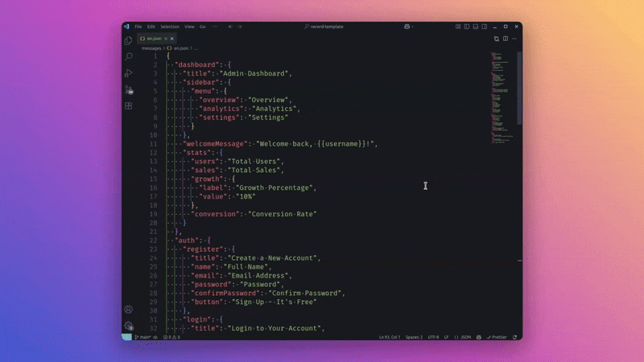The image size is (644, 362).
Task: Click the errors and warnings counter
Action: pyautogui.click(x=171, y=337)
